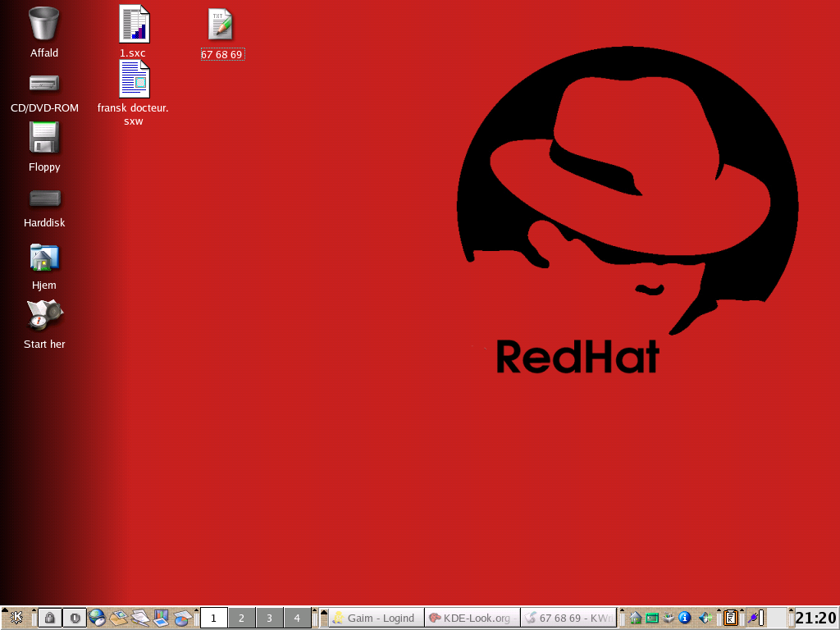Select the 1.sxc spreadsheet file

134,24
